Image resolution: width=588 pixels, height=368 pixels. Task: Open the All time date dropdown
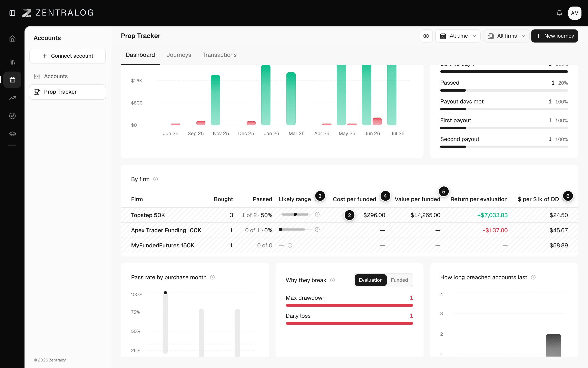pyautogui.click(x=458, y=36)
